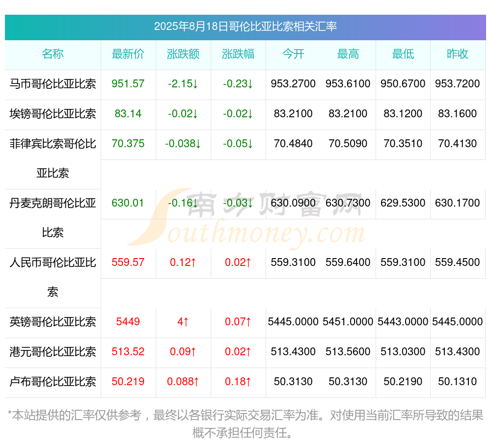Click opening value 70.4840
The height and width of the screenshot is (448, 491).
coord(293,144)
